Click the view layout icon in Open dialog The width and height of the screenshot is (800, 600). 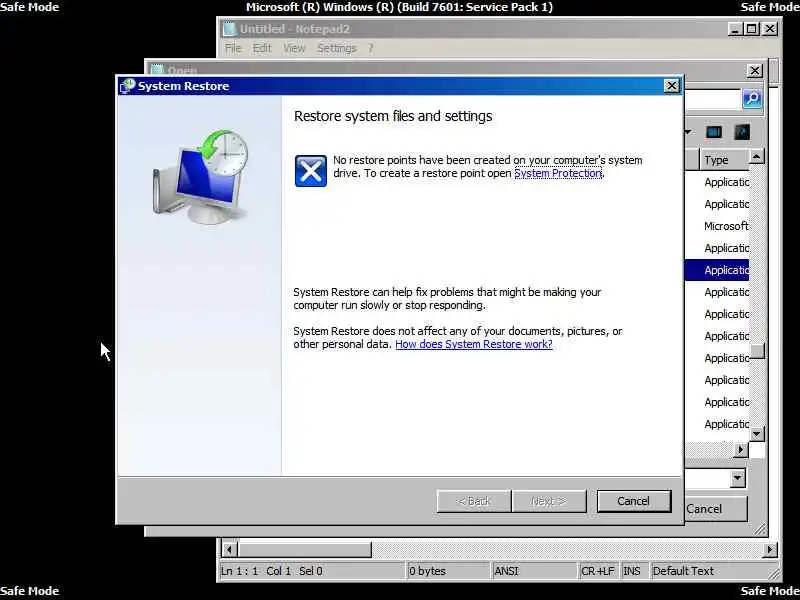pyautogui.click(x=714, y=133)
